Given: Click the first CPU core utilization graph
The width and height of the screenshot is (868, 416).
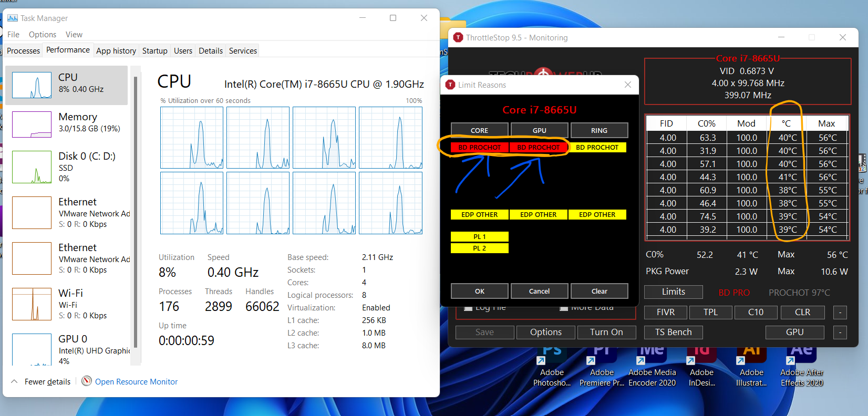Looking at the screenshot, I should (192, 138).
